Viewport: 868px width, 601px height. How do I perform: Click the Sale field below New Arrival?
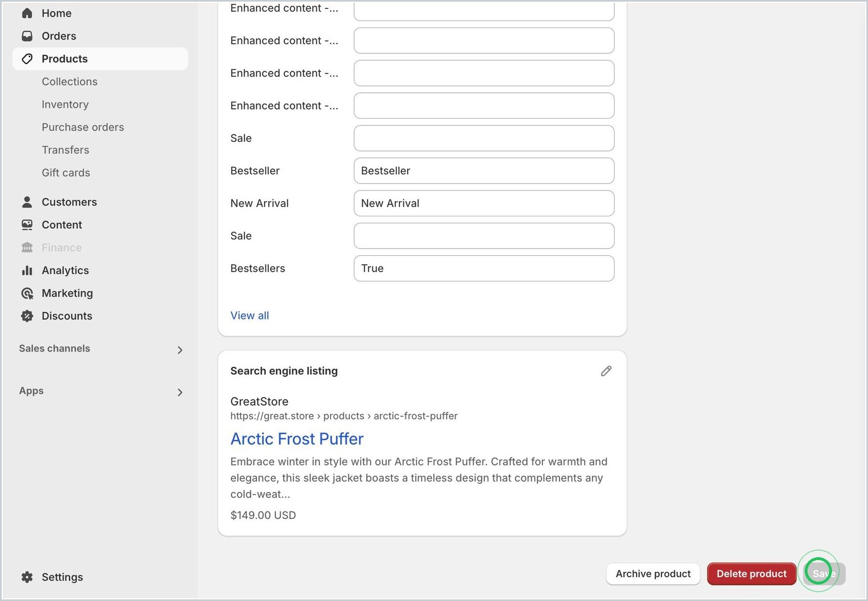click(x=484, y=236)
